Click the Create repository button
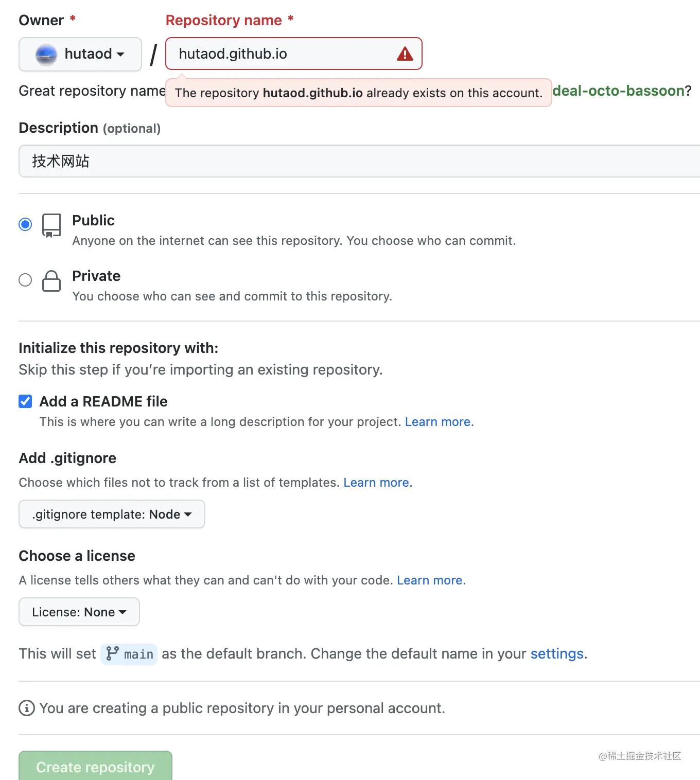 tap(95, 767)
